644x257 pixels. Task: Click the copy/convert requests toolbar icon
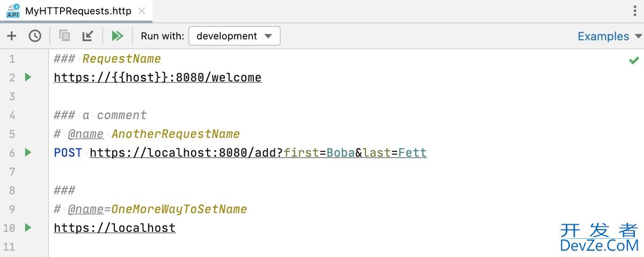point(64,36)
